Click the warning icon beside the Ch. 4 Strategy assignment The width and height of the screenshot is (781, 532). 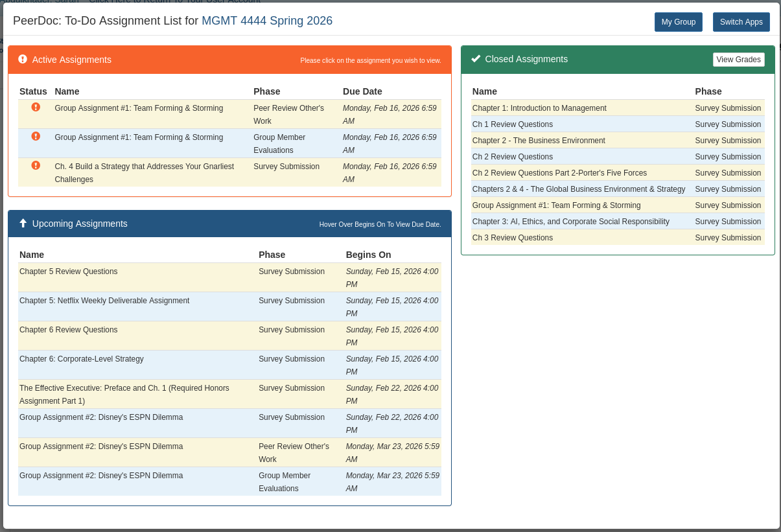[x=36, y=167]
